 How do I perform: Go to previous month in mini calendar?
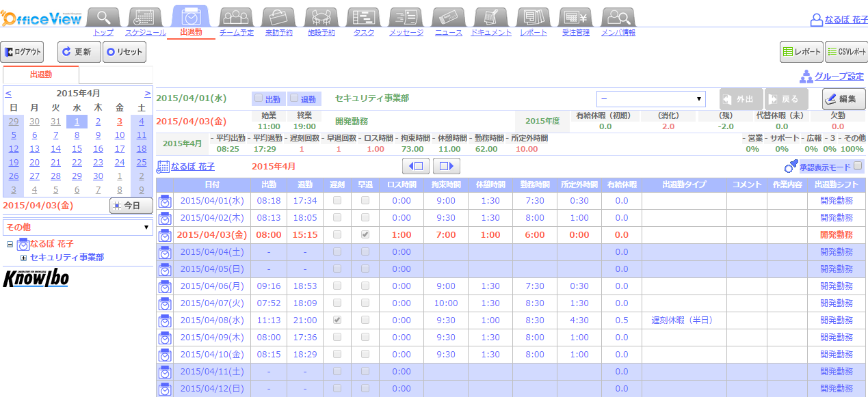[x=8, y=93]
